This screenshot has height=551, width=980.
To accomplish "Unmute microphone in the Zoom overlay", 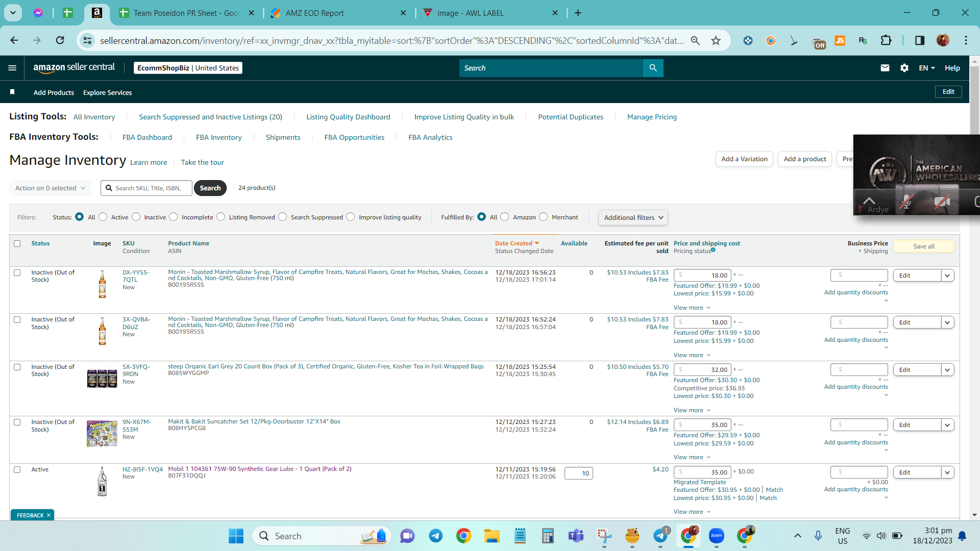I will (906, 202).
